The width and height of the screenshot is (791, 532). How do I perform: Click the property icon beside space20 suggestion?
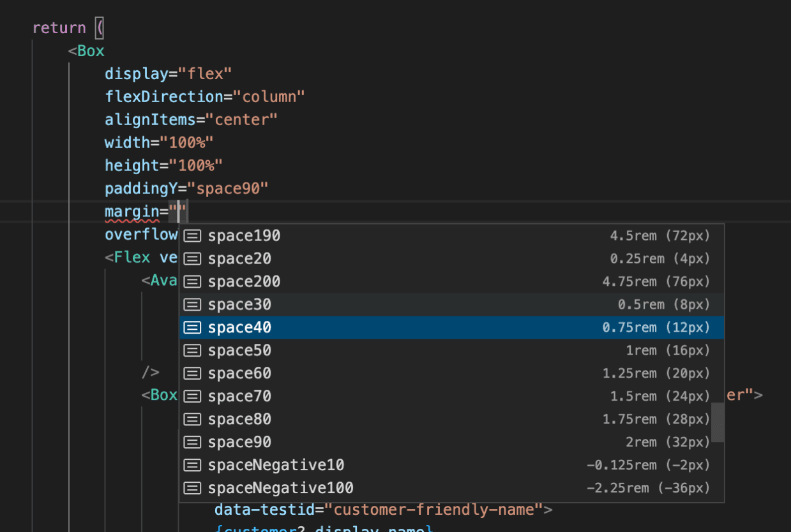point(192,258)
